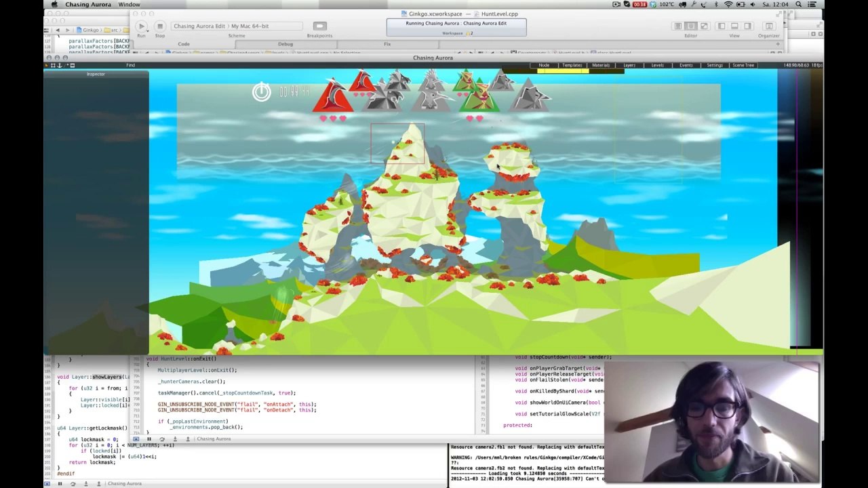Image resolution: width=868 pixels, height=488 pixels.
Task: Toggle the utilities pane view icon
Action: [x=747, y=26]
